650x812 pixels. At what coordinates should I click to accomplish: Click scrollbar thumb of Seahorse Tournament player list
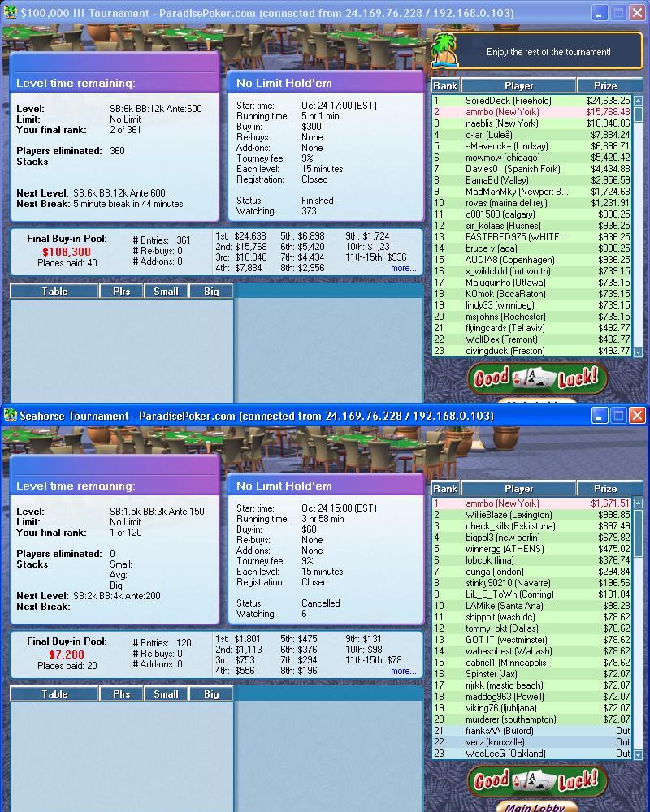(638, 533)
